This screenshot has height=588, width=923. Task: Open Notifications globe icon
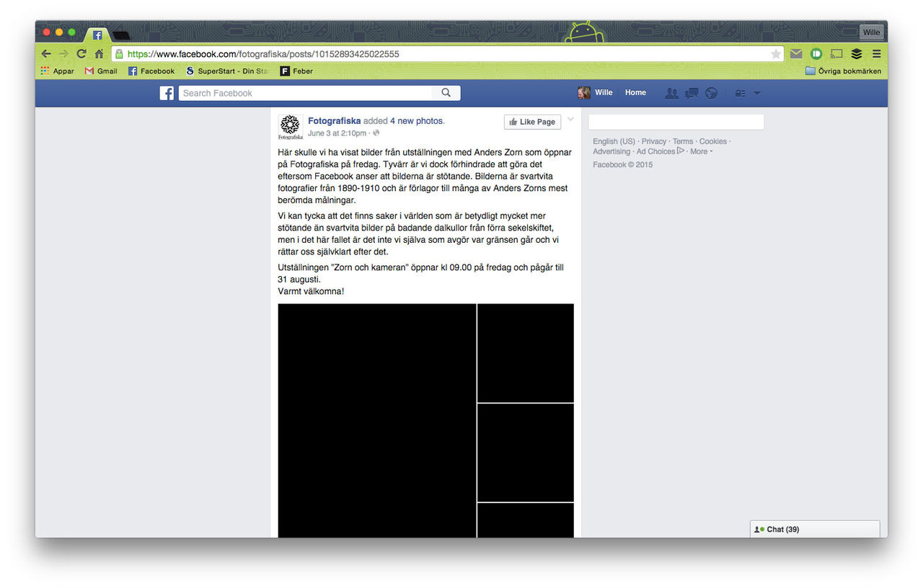coord(711,93)
